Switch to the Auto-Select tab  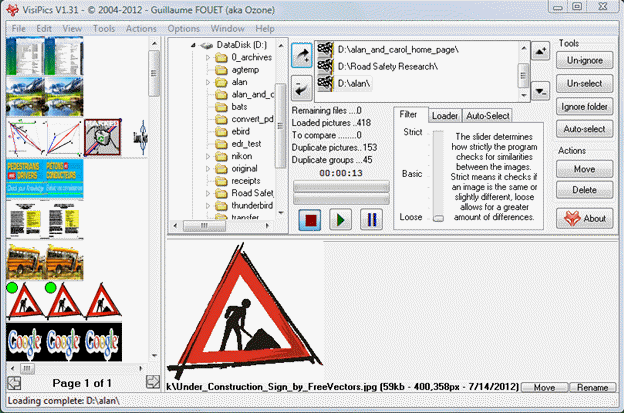487,116
